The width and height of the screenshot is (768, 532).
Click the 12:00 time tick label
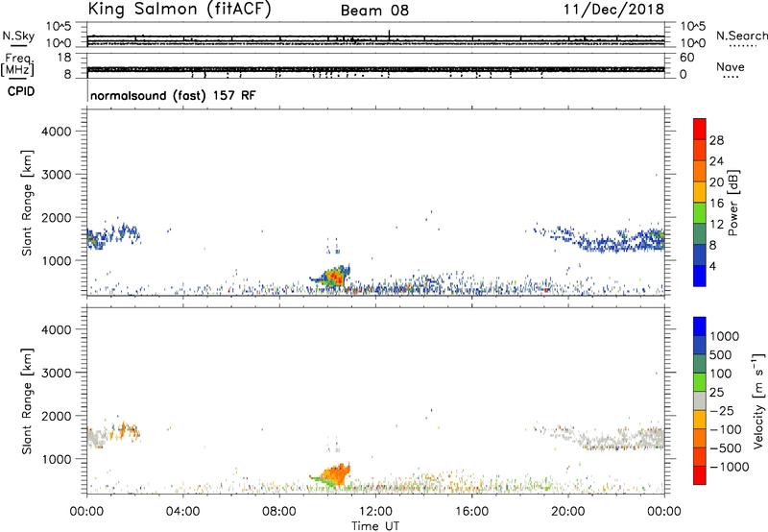point(375,512)
